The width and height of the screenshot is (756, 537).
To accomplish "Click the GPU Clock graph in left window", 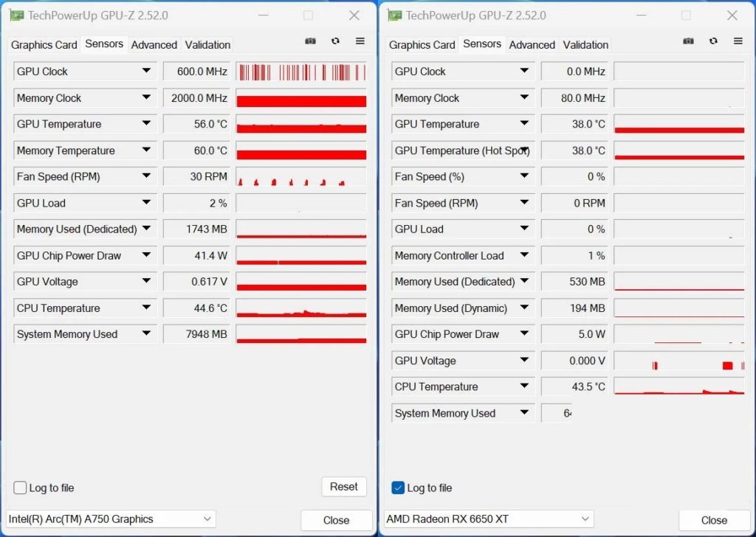I will (301, 72).
